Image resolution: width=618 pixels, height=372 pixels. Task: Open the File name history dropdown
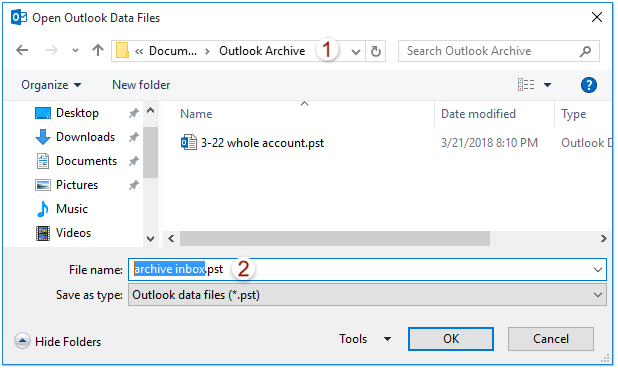[598, 270]
